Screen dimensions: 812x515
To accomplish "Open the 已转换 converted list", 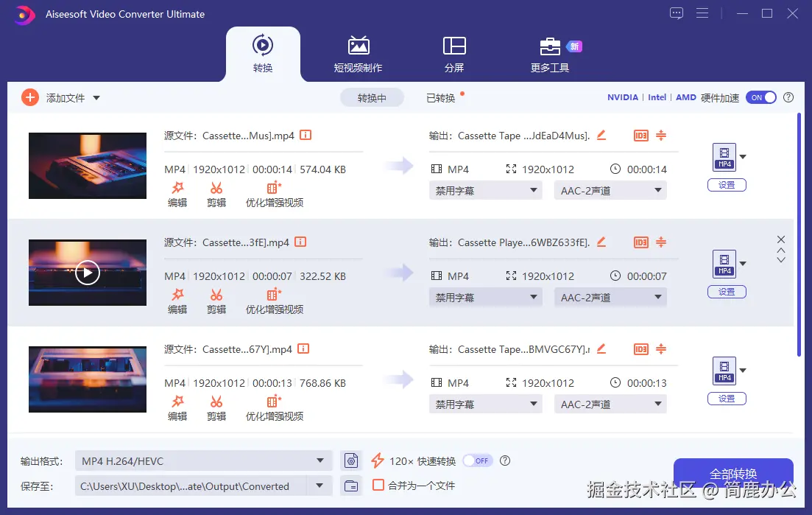I will (x=441, y=97).
